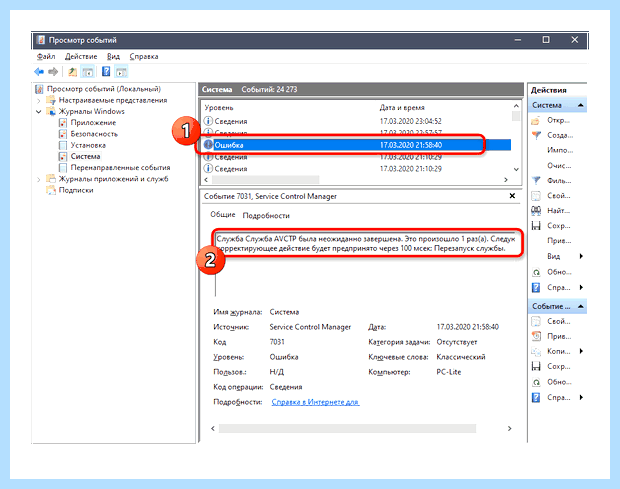620x489 pixels.
Task: Click the Up one level toolbar icon
Action: point(72,72)
